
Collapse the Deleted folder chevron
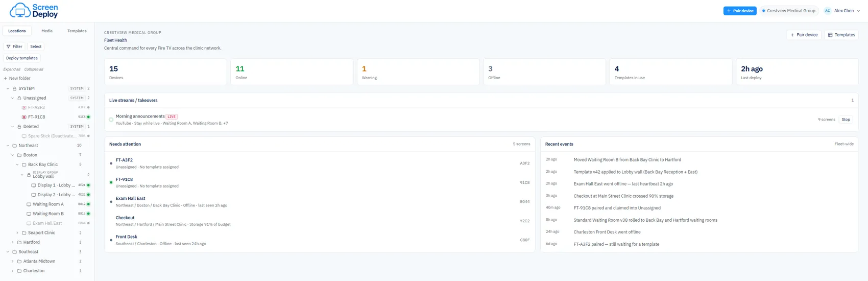point(13,127)
